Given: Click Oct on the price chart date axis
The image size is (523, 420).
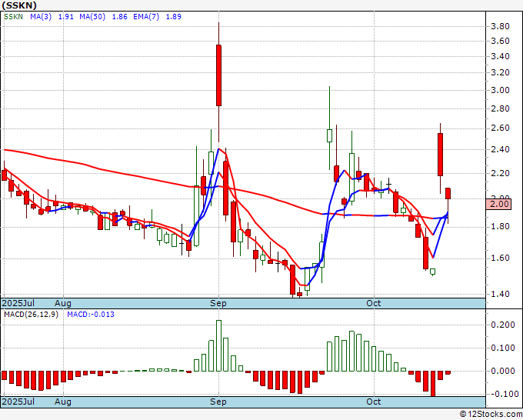Looking at the screenshot, I should [x=374, y=303].
